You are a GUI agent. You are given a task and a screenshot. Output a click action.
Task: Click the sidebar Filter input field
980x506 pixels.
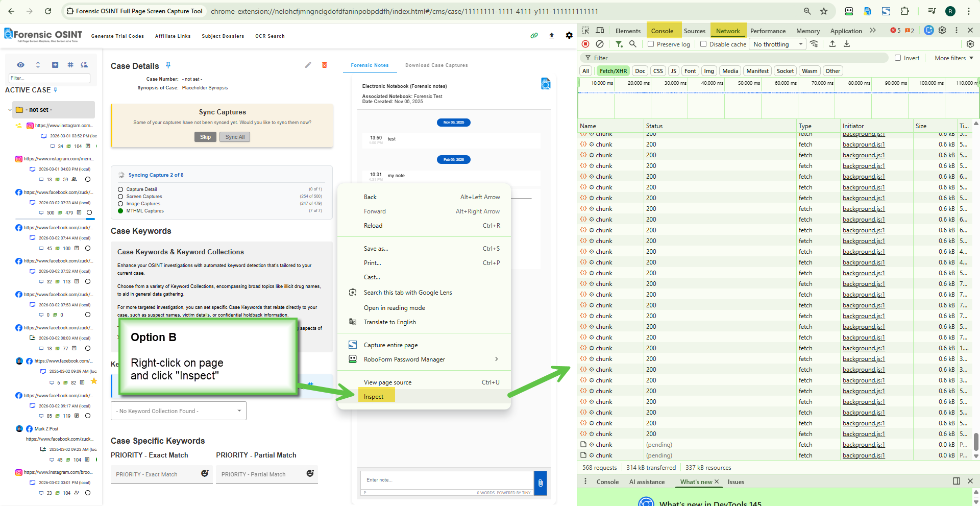click(50, 78)
